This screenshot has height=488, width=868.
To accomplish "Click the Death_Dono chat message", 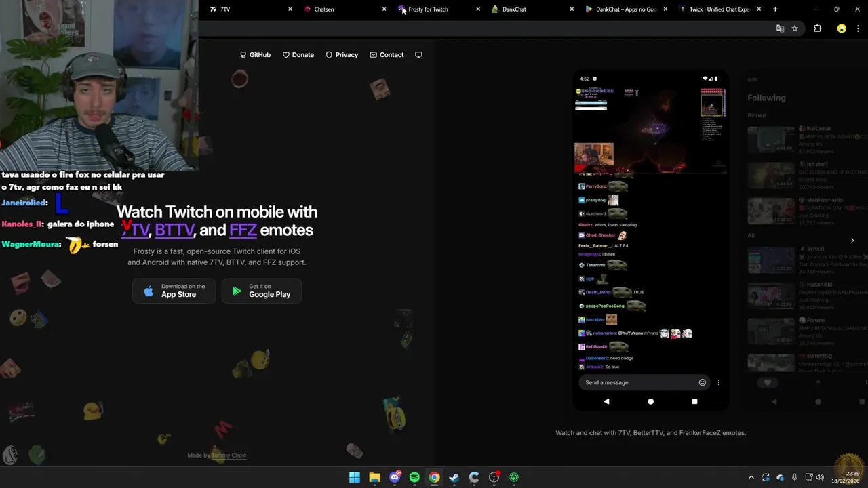I will pyautogui.click(x=611, y=292).
